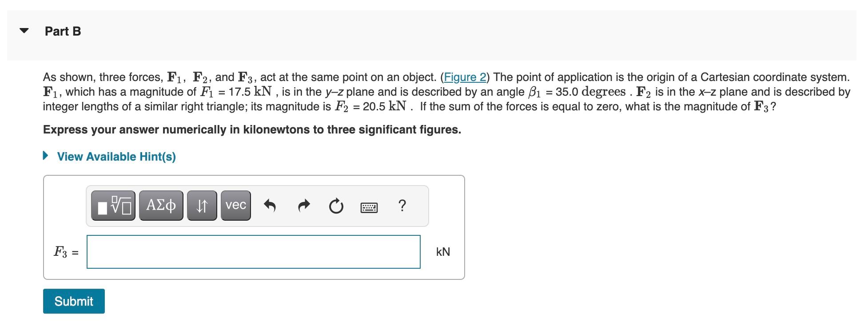868x323 pixels.
Task: Open the Figure 2 link
Action: tap(465, 77)
